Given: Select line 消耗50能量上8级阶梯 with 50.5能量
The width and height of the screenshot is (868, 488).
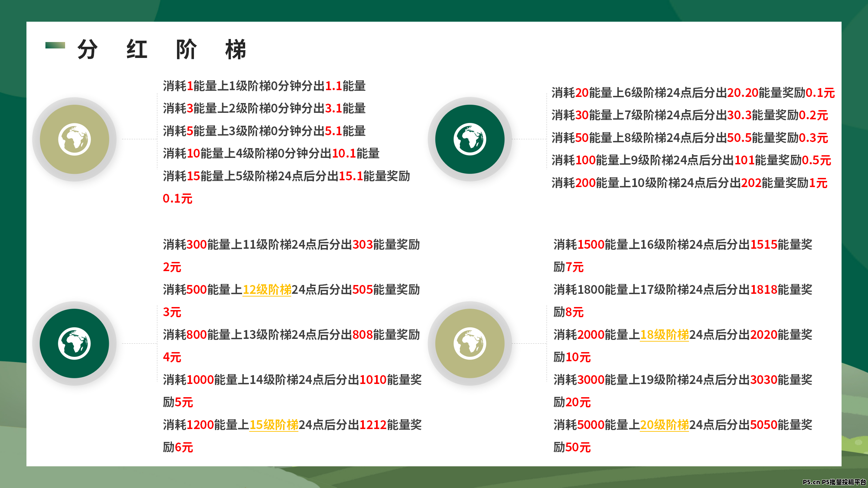Looking at the screenshot, I should coord(690,138).
